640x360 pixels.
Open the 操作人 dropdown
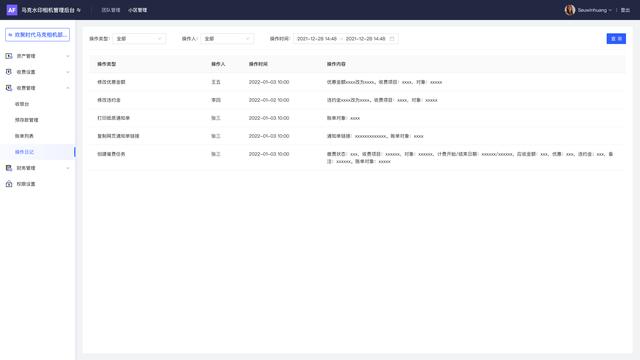227,39
